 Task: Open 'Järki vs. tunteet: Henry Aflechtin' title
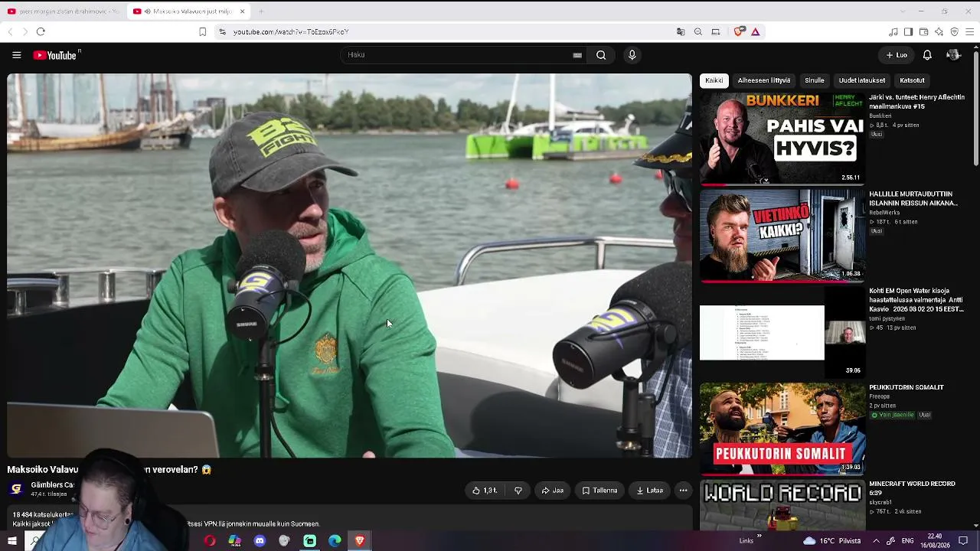[x=916, y=102]
